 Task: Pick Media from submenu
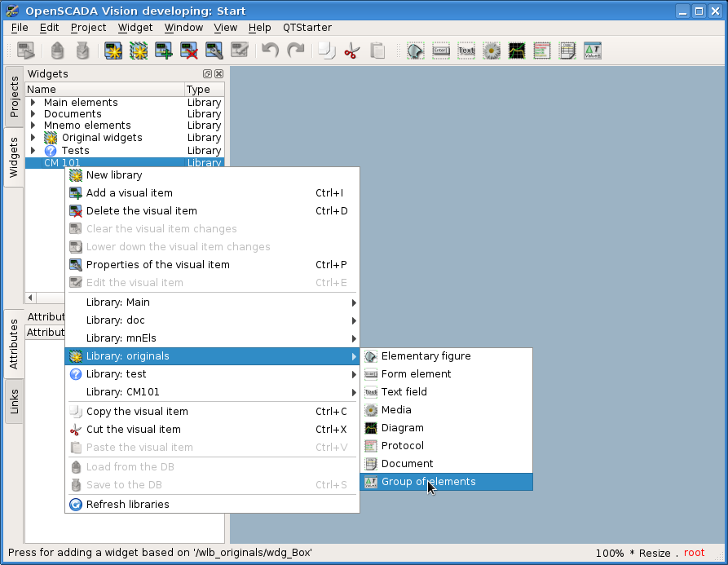(x=447, y=410)
